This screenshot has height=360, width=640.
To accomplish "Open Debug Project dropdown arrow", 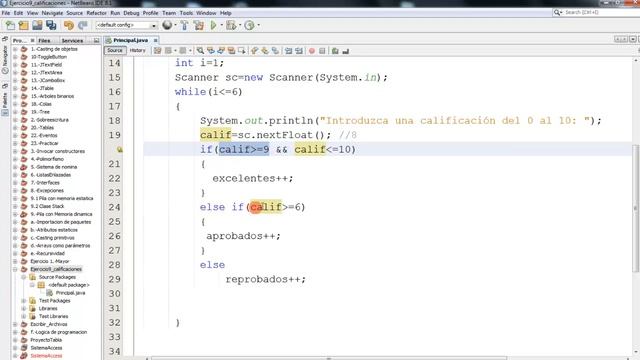I will point(240,25).
